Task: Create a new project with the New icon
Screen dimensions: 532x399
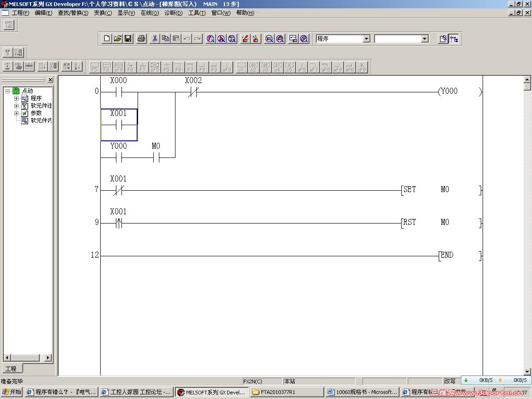Action: [107, 38]
